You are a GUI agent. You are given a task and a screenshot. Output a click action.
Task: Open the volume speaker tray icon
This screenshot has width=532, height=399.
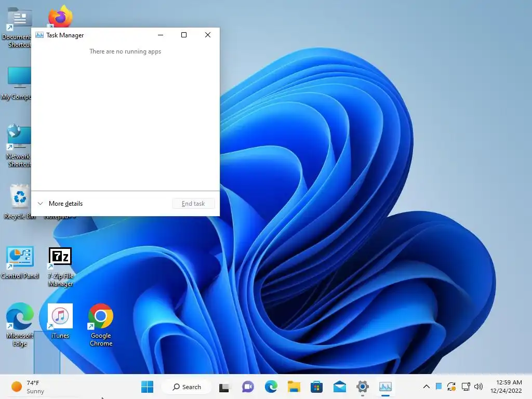tap(478, 387)
